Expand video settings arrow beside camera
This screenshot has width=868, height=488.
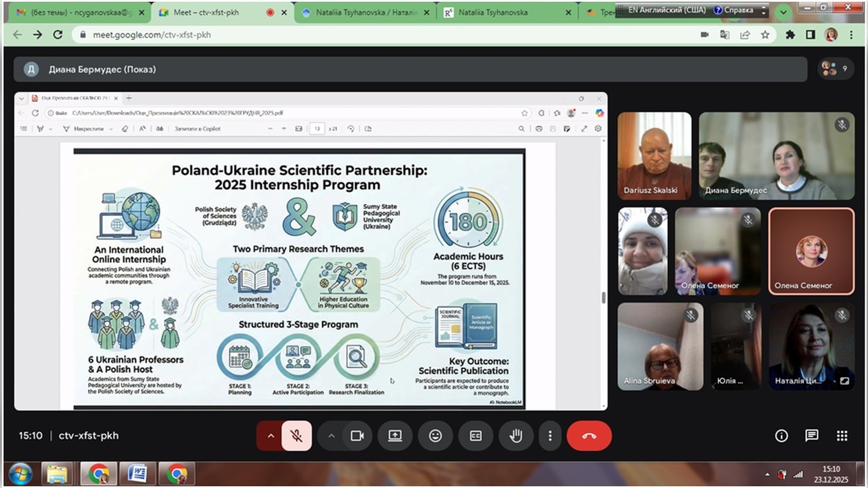tap(331, 436)
